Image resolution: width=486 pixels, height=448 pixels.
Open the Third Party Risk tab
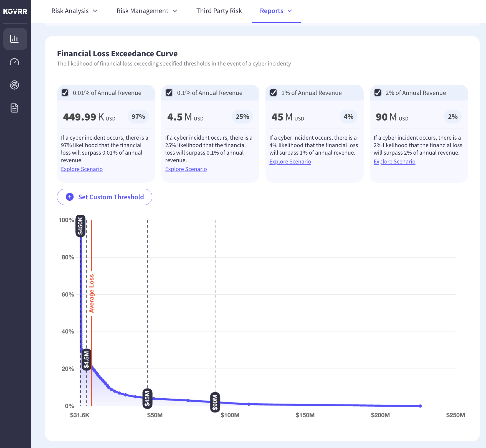point(219,11)
